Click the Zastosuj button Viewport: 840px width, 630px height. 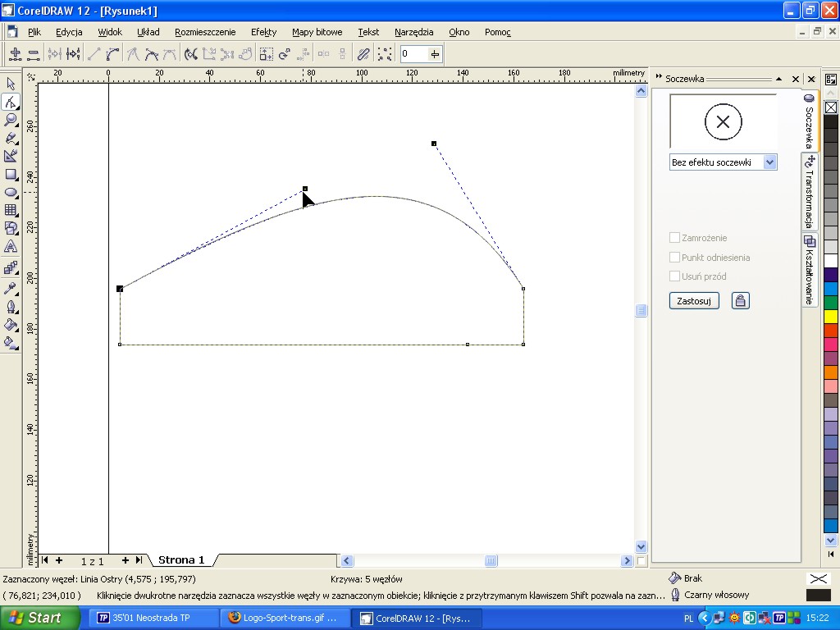coord(694,301)
